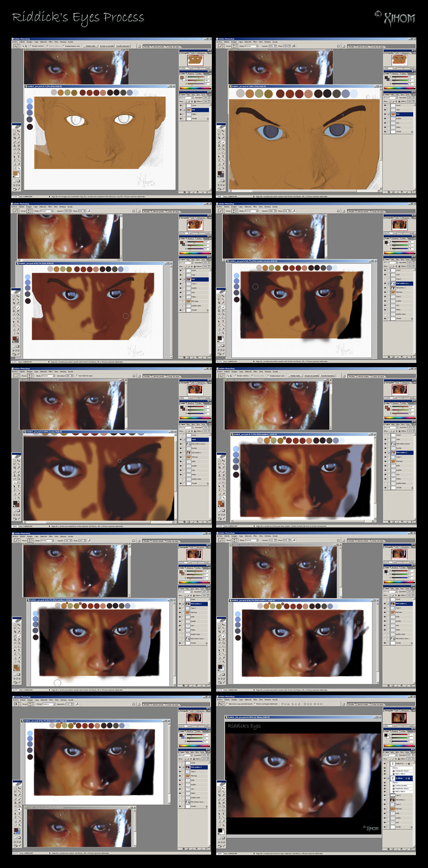Open layers Opacidad dropdown in Riddick_DA_pre.psd screenshot
Screen dimensions: 428x868
tap(414, 756)
